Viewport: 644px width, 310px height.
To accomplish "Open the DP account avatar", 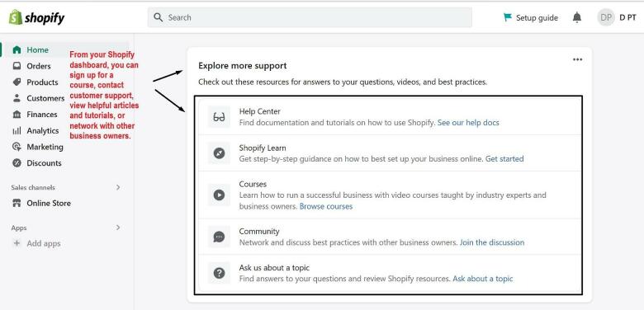I will pyautogui.click(x=606, y=17).
